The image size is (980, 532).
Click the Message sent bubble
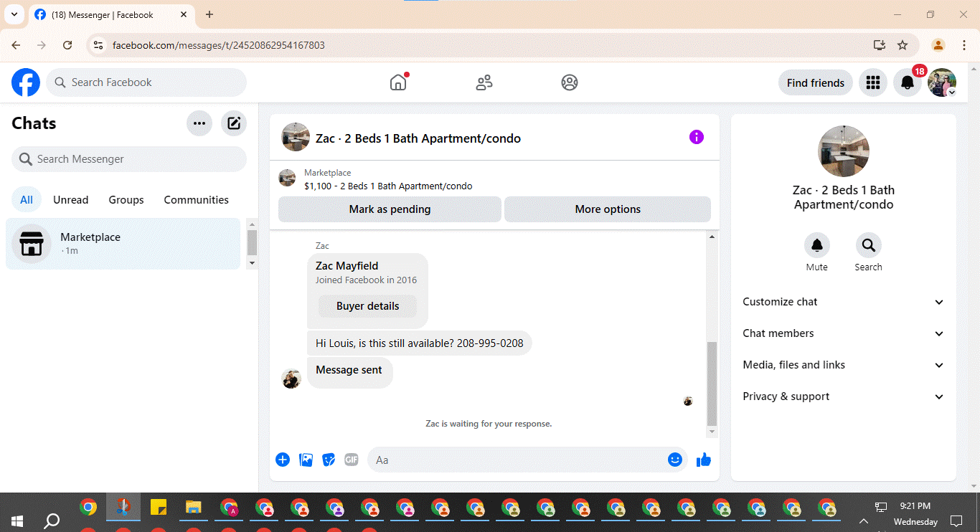coord(349,373)
